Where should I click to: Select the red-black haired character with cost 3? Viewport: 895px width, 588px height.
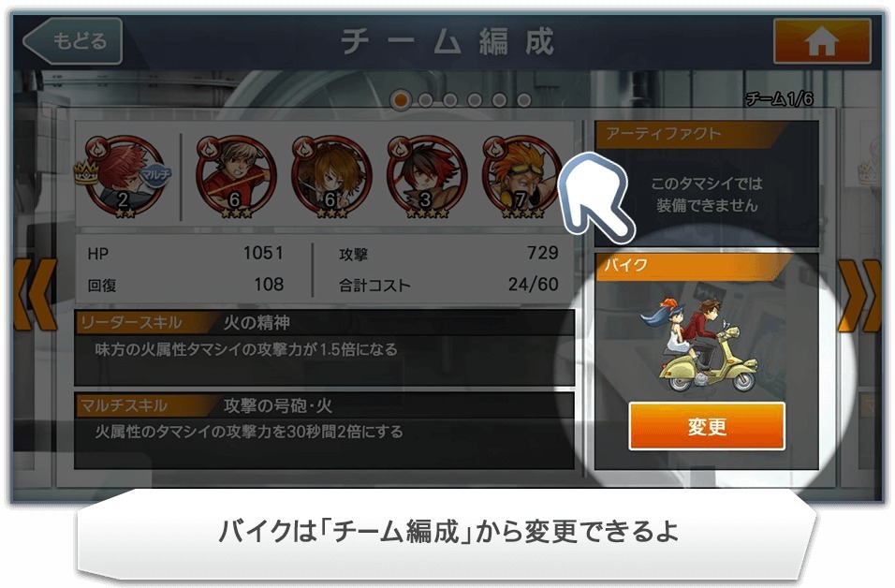426,177
